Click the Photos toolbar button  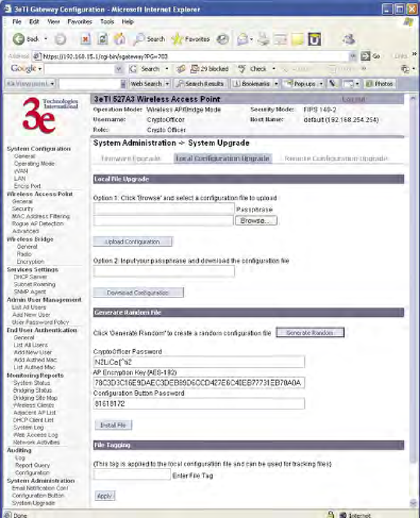point(379,84)
